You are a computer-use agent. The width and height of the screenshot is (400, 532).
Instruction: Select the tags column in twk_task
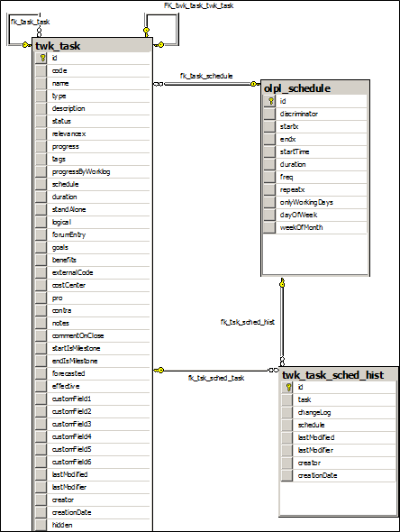93,159
